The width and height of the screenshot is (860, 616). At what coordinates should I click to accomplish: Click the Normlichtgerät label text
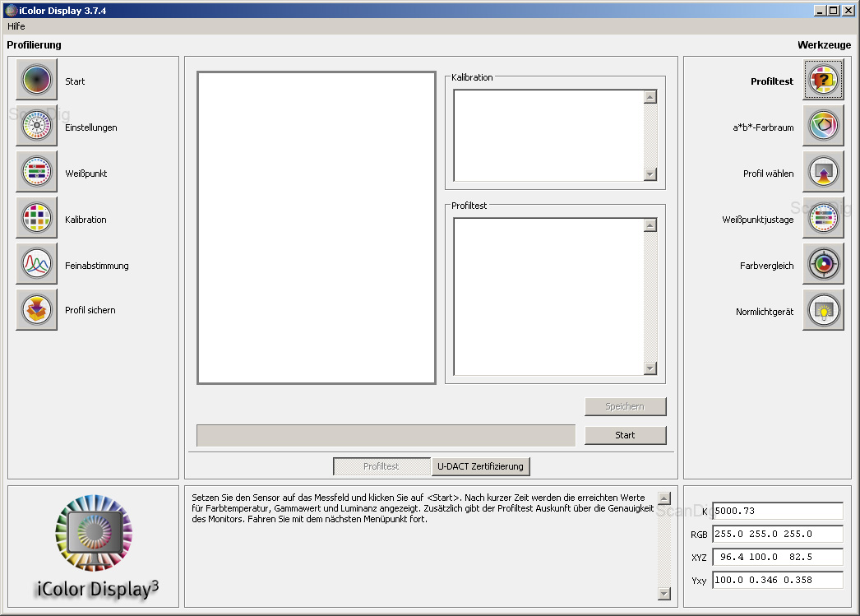[765, 313]
